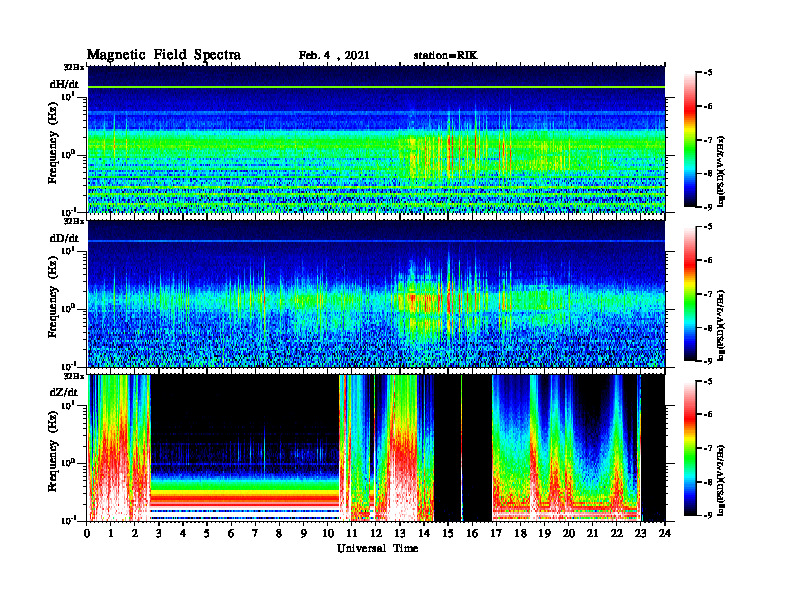The width and height of the screenshot is (792, 612).
Task: Click hour "15" on the time axis
Action: point(448,533)
